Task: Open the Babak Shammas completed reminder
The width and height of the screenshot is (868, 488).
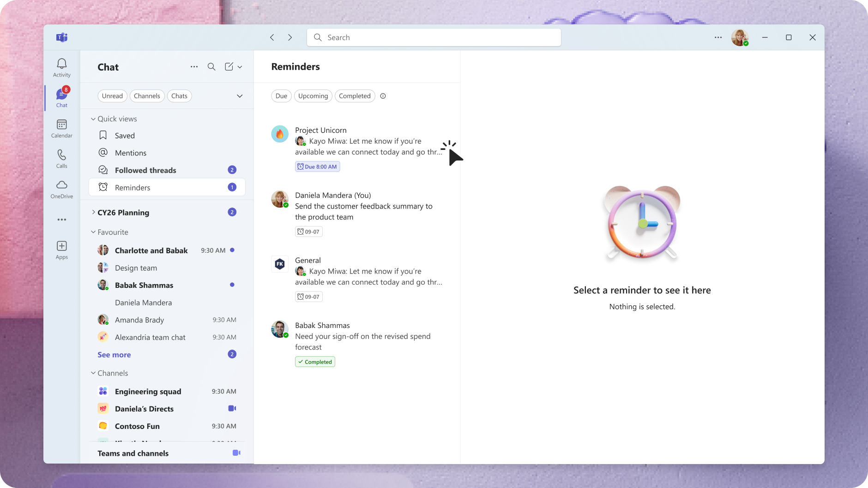Action: 357,343
